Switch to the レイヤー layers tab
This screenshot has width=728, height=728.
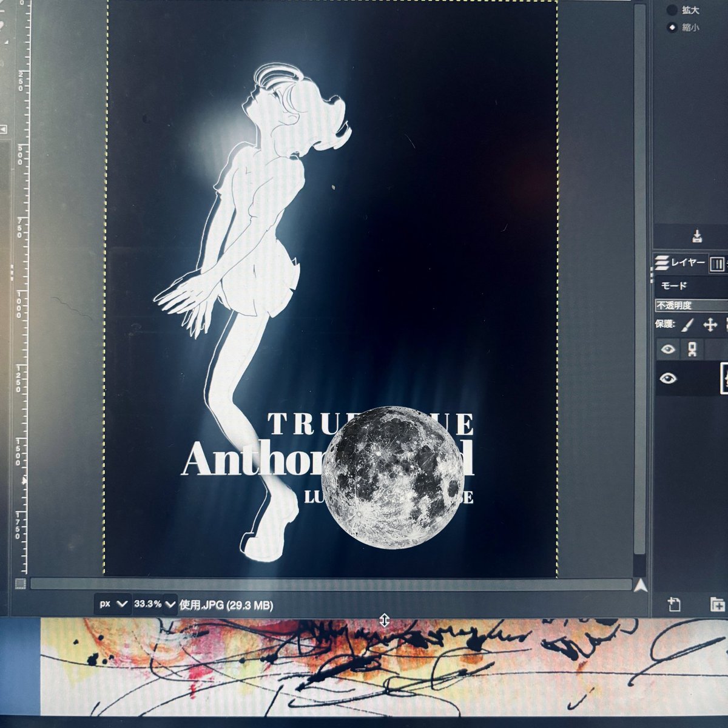[681, 263]
